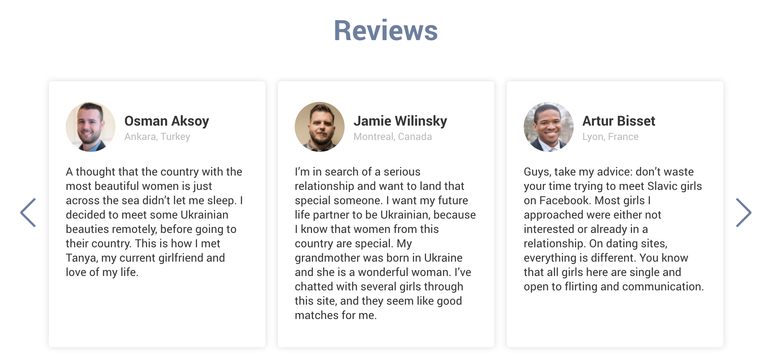Open Osman Aksoy's profile photo
Image resolution: width=770 pixels, height=363 pixels.
[90, 127]
